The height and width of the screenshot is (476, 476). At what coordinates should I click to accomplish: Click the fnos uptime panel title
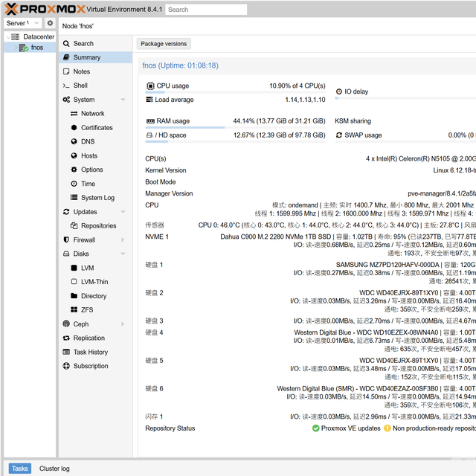tap(180, 65)
